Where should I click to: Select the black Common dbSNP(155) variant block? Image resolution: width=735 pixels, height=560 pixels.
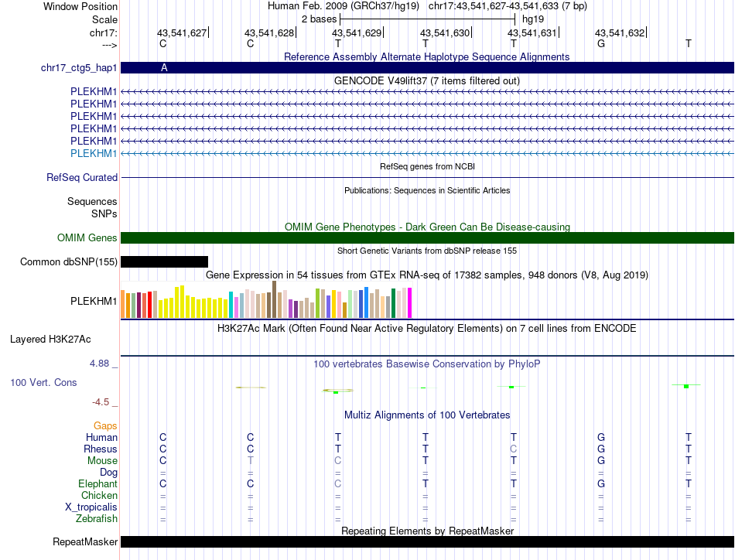pyautogui.click(x=164, y=262)
